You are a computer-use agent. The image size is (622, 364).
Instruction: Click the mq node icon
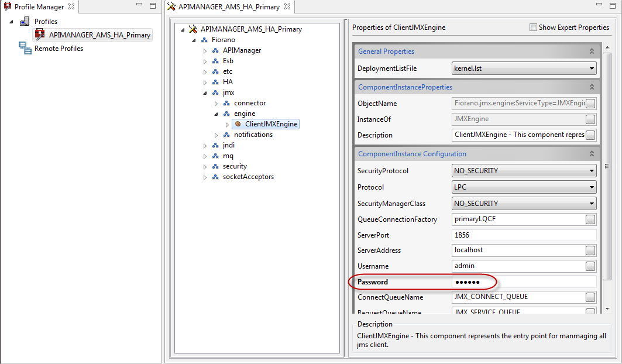pyautogui.click(x=215, y=156)
